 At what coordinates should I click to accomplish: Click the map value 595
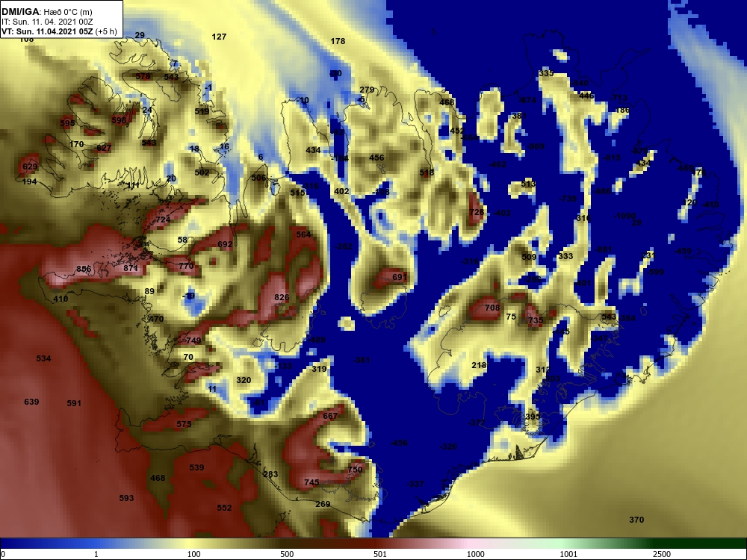(x=68, y=123)
